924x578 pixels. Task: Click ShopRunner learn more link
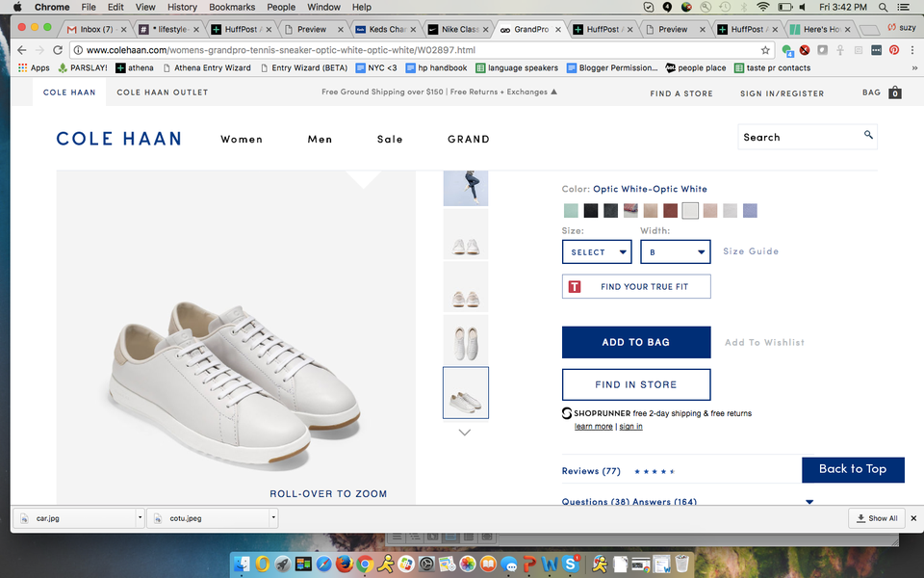tap(594, 427)
